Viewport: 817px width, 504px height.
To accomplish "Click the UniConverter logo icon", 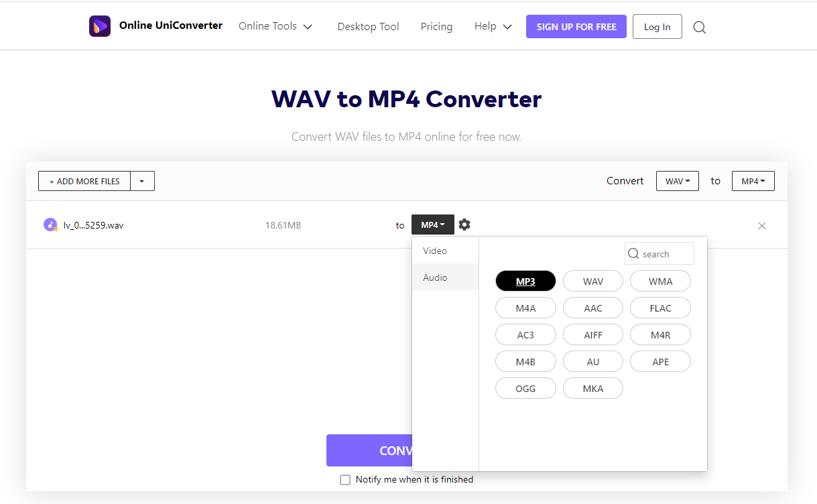I will pyautogui.click(x=100, y=26).
